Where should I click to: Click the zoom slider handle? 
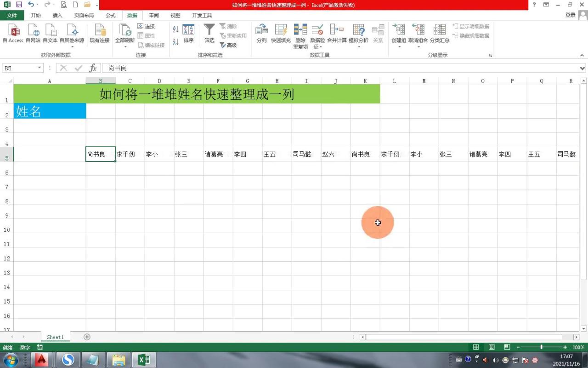click(542, 347)
